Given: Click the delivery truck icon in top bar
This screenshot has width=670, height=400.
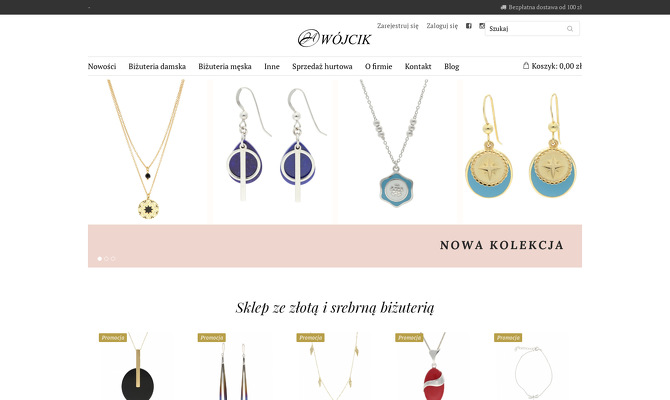Looking at the screenshot, I should 503,7.
